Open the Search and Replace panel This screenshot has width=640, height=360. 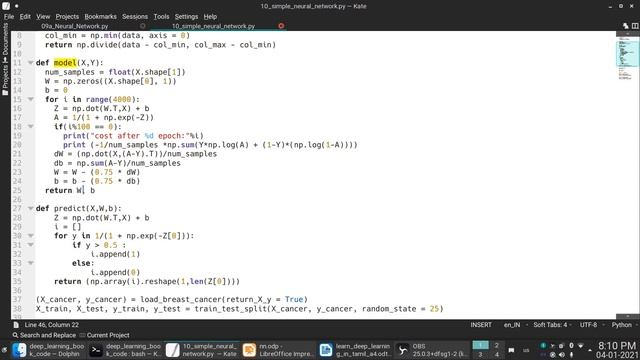pyautogui.click(x=44, y=335)
